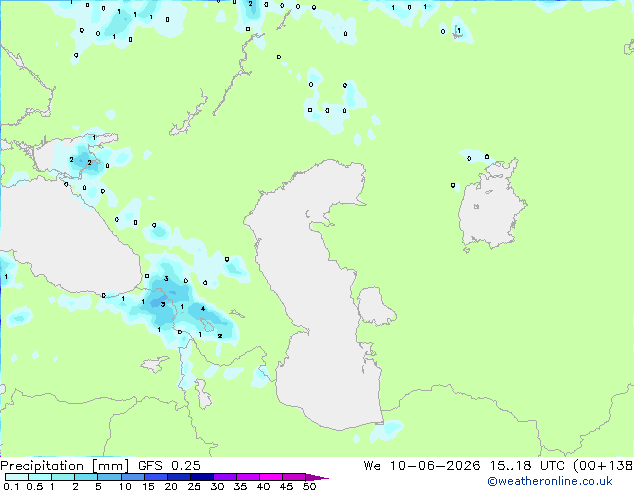634x490 pixels.
Task: Choose the 10–15 mm legend swatch
Action: click(x=132, y=477)
